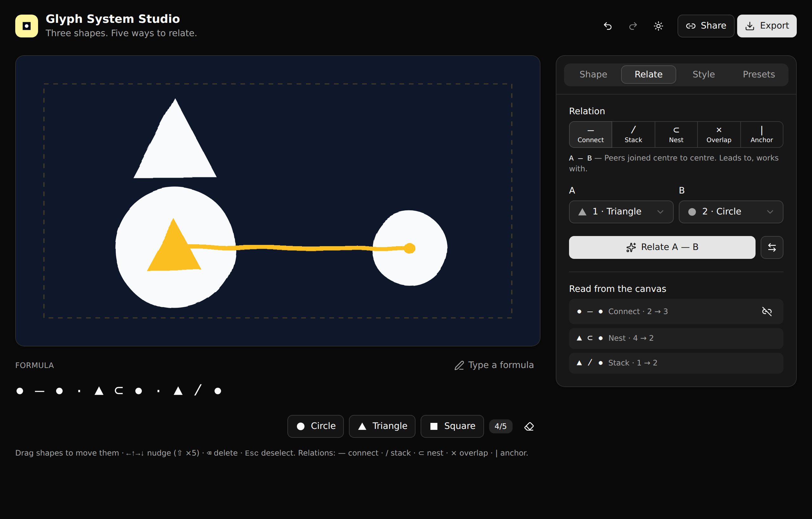The image size is (812, 519).
Task: Open the A shape dropdown (1 · Triangle)
Action: [621, 212]
